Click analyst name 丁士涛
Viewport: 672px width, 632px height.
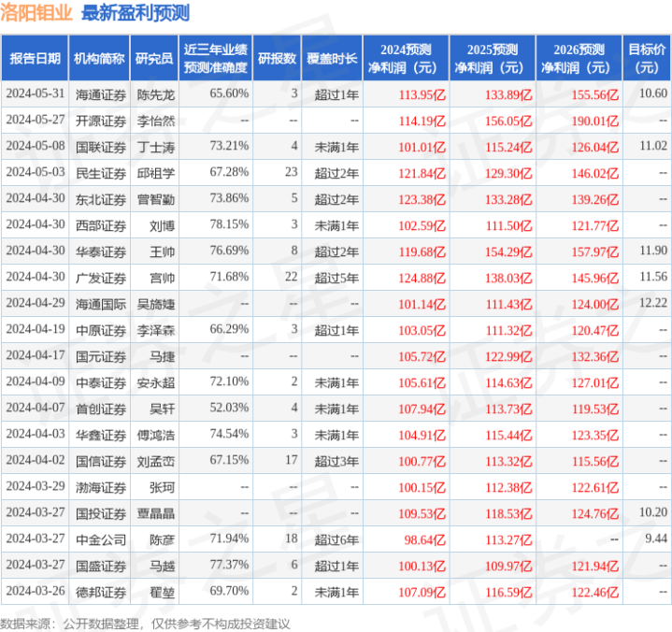[156, 147]
